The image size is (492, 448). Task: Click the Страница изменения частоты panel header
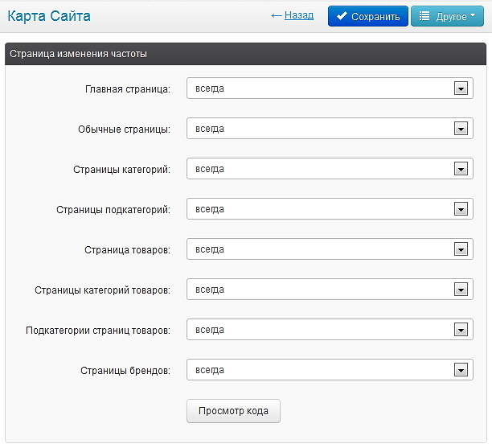(246, 54)
